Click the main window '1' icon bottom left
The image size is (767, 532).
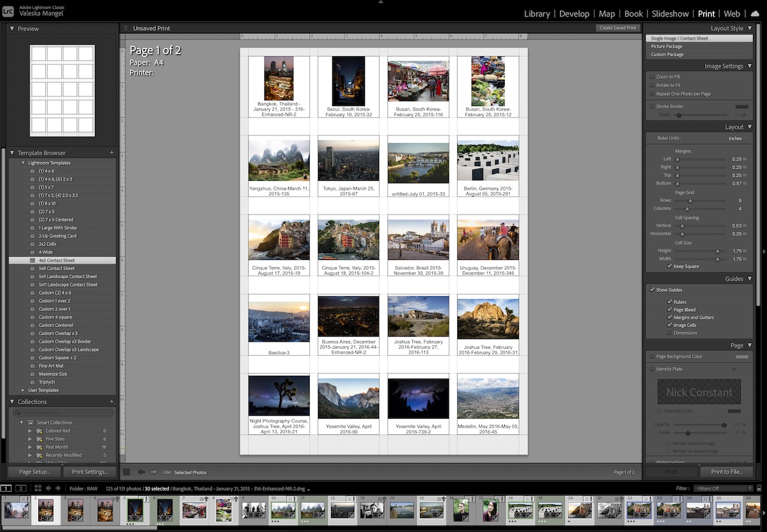[x=6, y=489]
